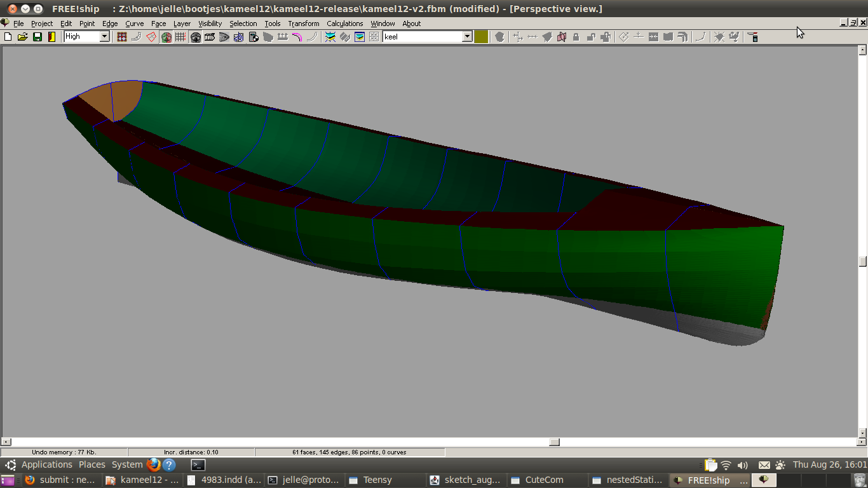The height and width of the screenshot is (488, 868).
Task: Click the crease edge curved icon
Action: tap(682, 37)
